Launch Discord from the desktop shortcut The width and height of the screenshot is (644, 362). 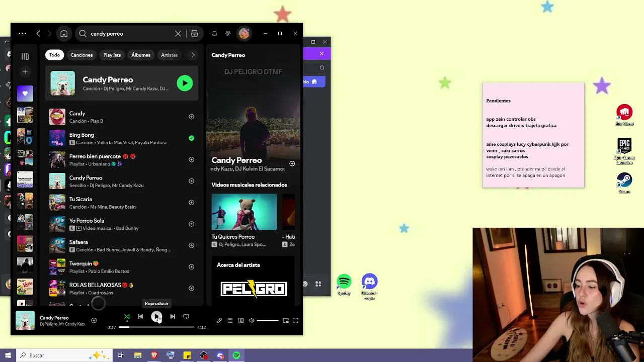(x=369, y=287)
